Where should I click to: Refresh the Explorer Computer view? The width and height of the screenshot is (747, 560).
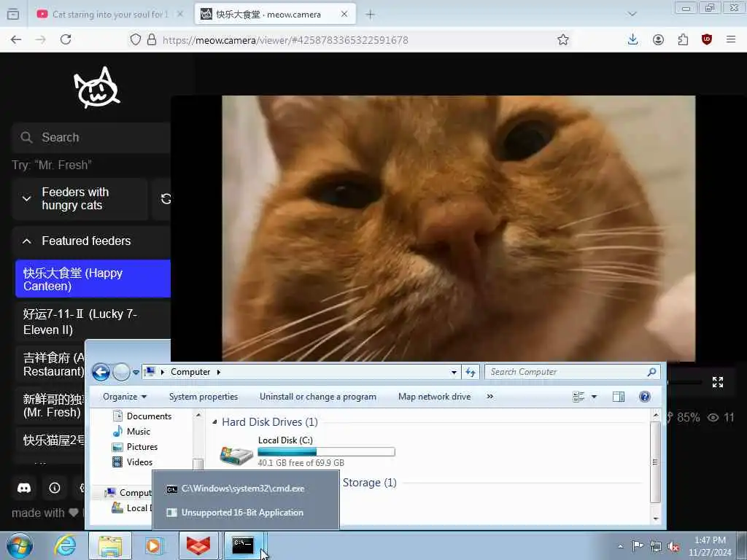pyautogui.click(x=471, y=373)
